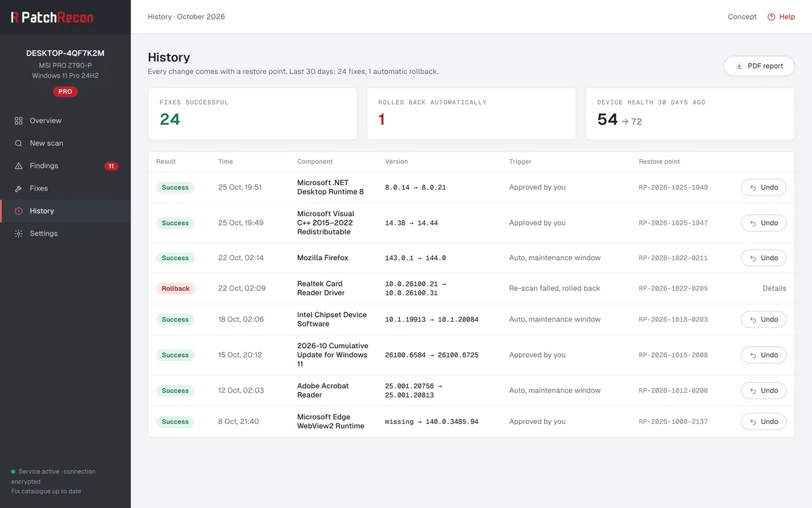Viewport: 812px width, 508px height.
Task: Click the History clock icon
Action: point(18,211)
